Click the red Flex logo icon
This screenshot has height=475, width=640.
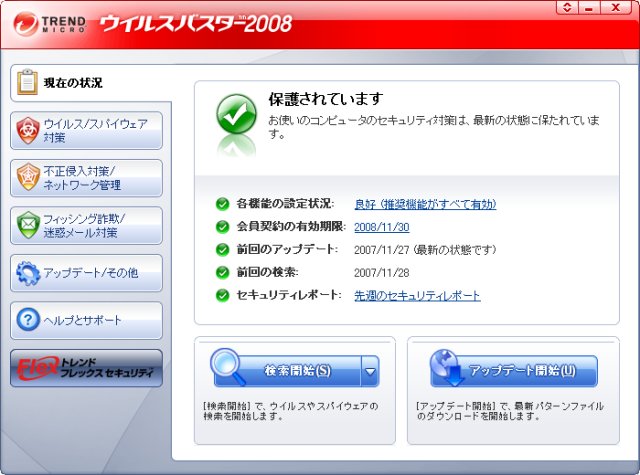(x=38, y=368)
